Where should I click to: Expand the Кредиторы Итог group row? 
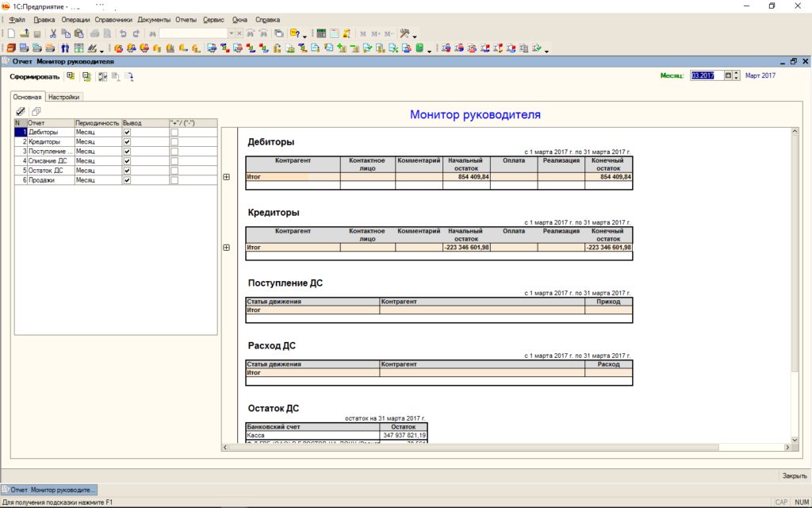tap(227, 248)
